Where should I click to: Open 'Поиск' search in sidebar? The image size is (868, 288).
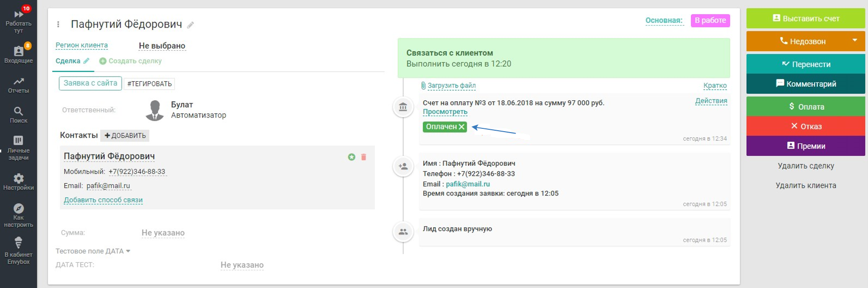click(x=18, y=115)
